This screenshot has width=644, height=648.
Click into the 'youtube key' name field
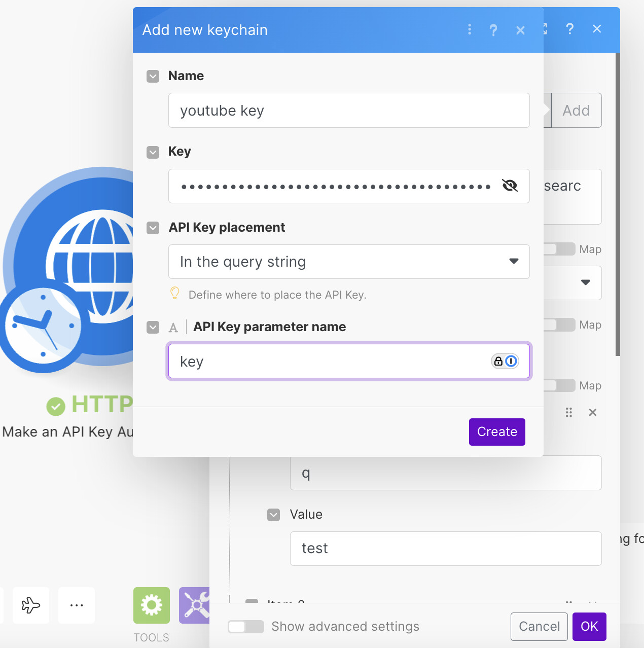point(348,110)
